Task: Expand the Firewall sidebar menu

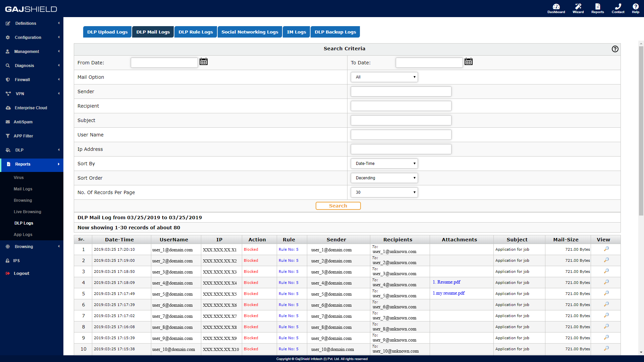Action: click(x=32, y=80)
